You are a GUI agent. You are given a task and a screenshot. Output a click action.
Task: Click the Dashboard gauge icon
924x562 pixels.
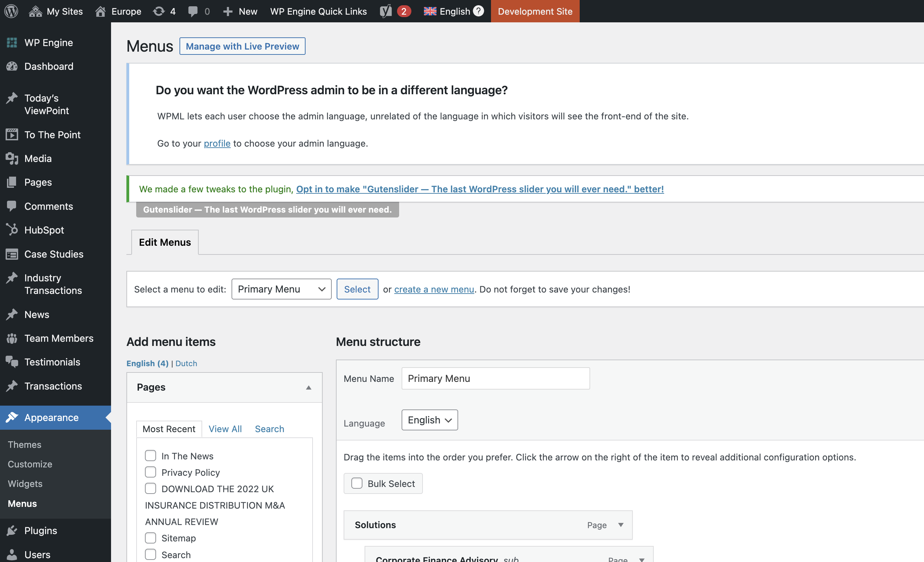pyautogui.click(x=12, y=66)
